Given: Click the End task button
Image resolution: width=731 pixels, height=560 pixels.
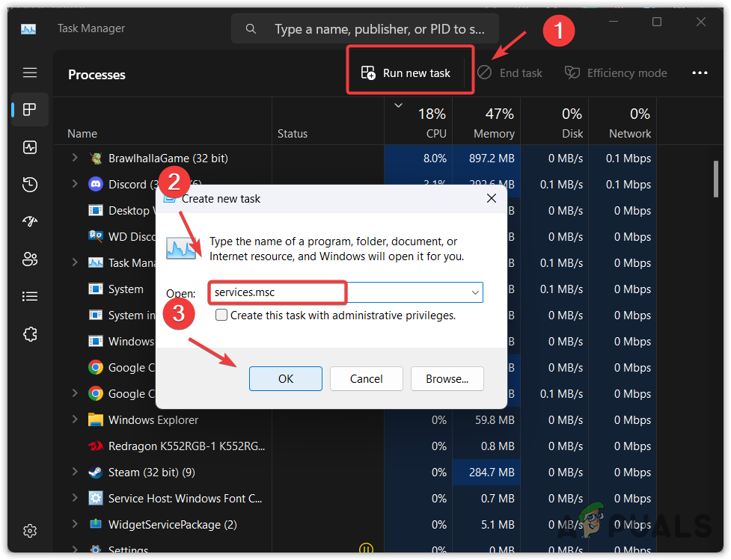Looking at the screenshot, I should (510, 73).
